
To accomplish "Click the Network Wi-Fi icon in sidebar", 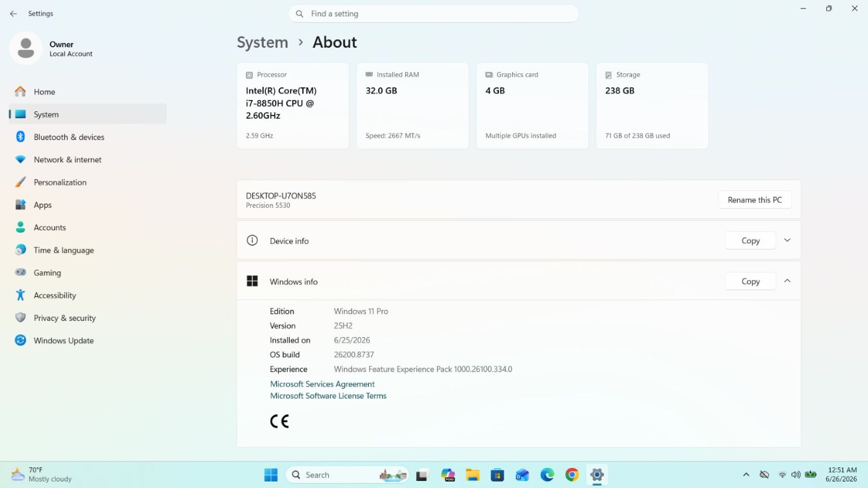I will 21,160.
